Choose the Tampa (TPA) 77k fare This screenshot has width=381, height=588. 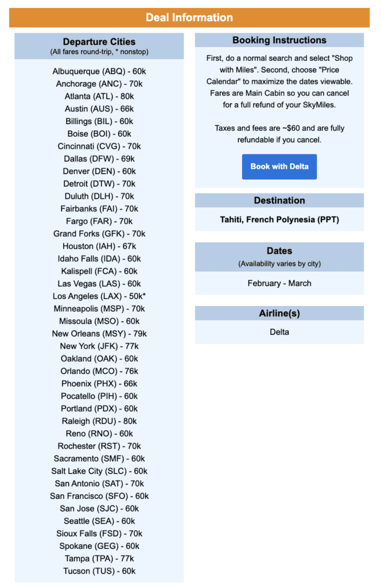pyautogui.click(x=99, y=558)
